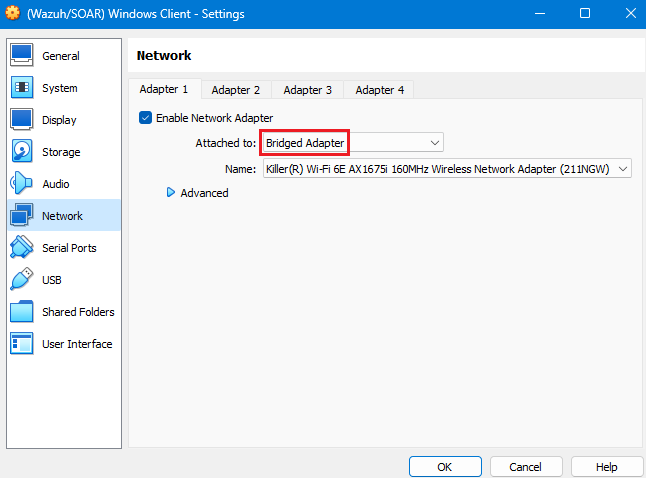Open the Display label in sidebar
The image size is (646, 478).
pos(59,120)
